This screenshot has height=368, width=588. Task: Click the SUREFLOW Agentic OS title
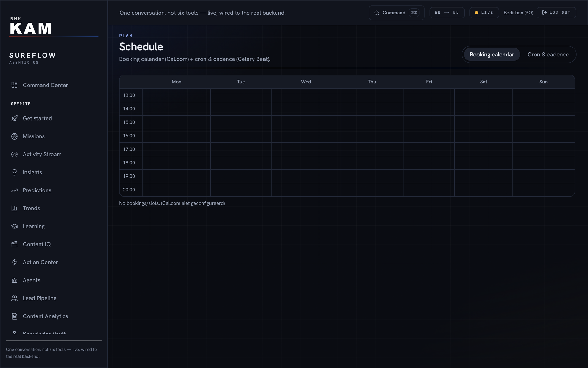[x=32, y=58]
